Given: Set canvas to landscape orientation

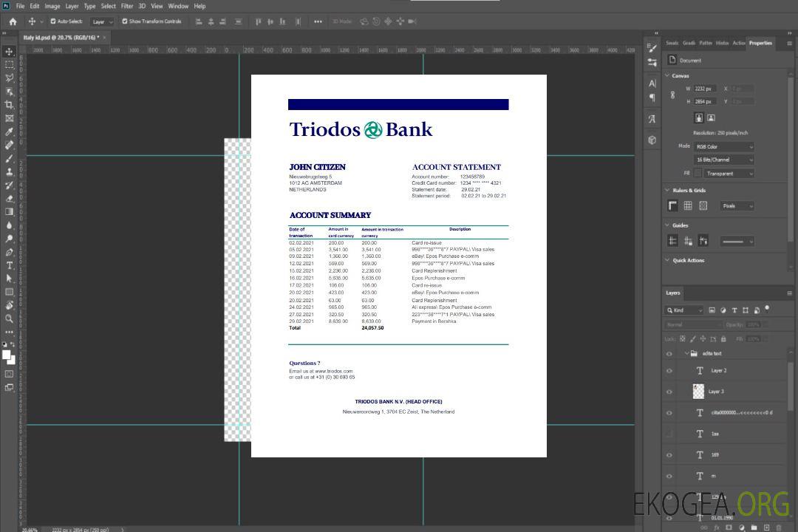Looking at the screenshot, I should pyautogui.click(x=711, y=118).
